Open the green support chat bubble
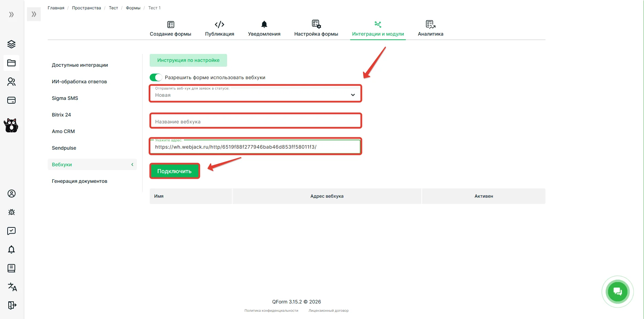 pos(618,292)
